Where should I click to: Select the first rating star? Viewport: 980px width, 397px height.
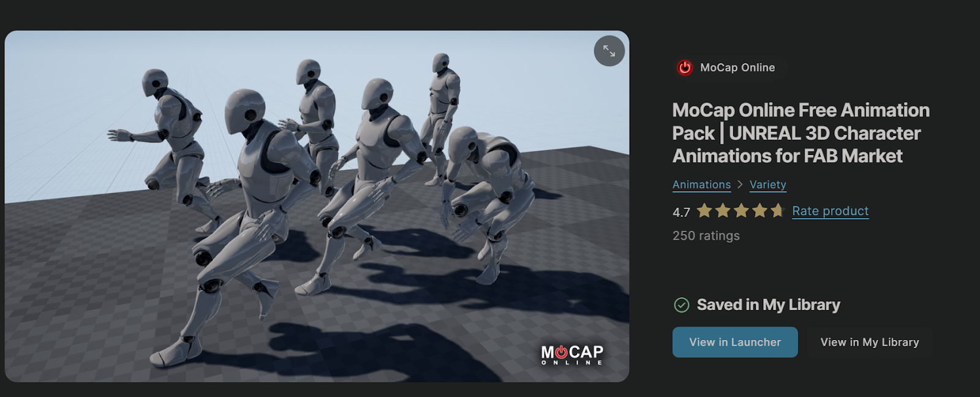point(704,211)
